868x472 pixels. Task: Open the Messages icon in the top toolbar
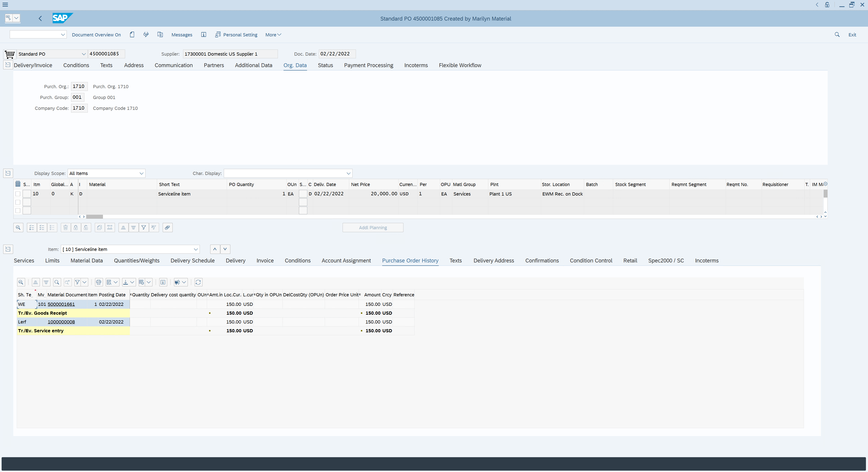[x=182, y=35]
